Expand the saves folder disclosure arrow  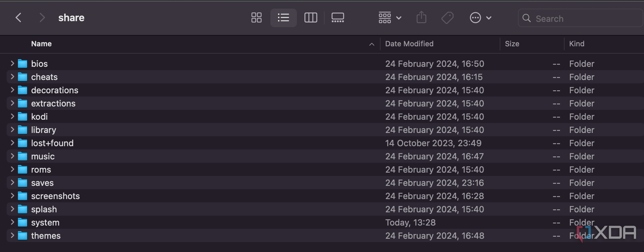(x=12, y=182)
